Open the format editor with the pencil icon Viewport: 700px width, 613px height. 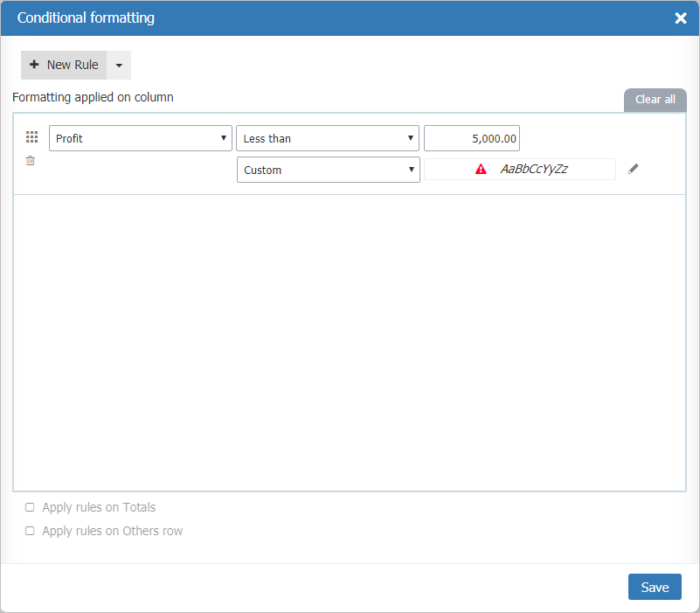(x=633, y=169)
